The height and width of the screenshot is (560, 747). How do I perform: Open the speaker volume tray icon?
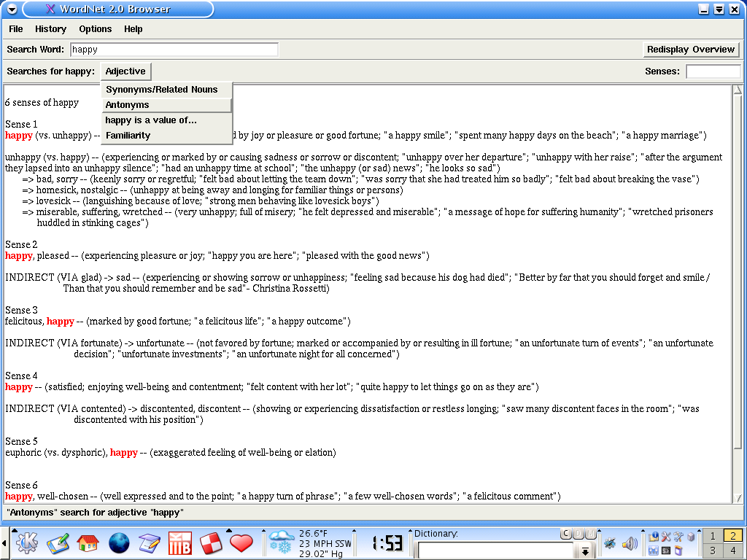click(x=630, y=543)
